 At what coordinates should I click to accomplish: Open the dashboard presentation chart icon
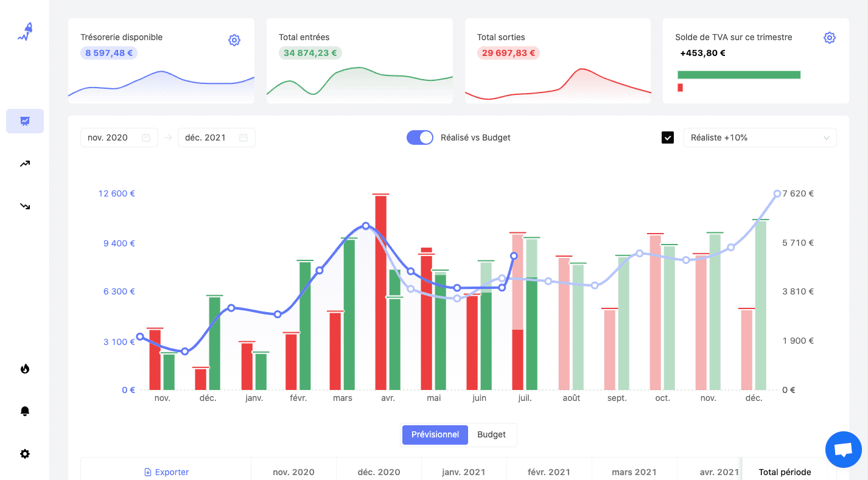25,121
